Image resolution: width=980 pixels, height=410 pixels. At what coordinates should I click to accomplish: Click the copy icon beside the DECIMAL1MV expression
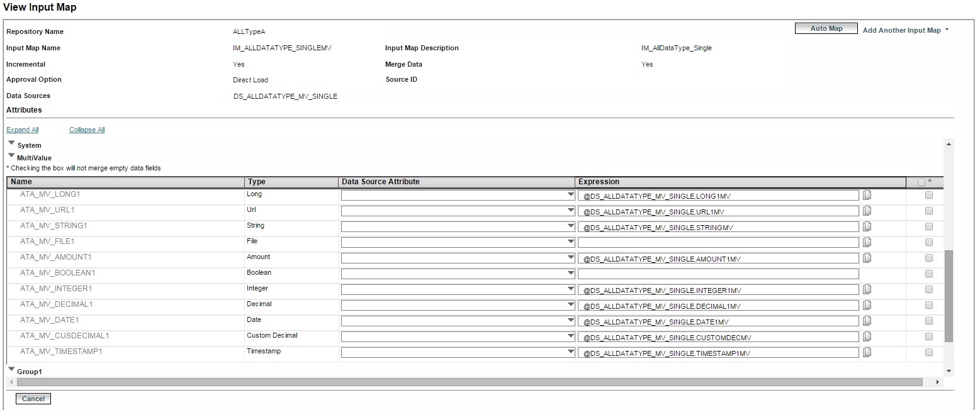867,305
